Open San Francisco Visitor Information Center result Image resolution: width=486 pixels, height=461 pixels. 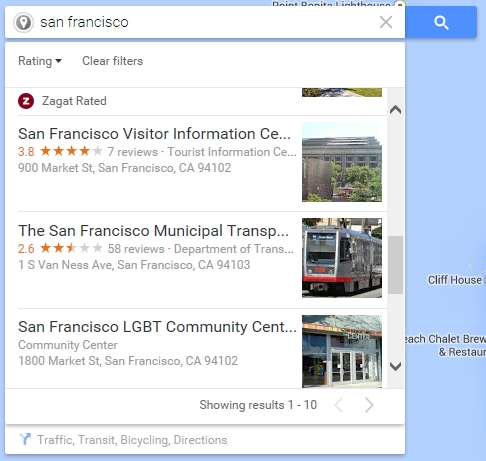pyautogui.click(x=154, y=134)
